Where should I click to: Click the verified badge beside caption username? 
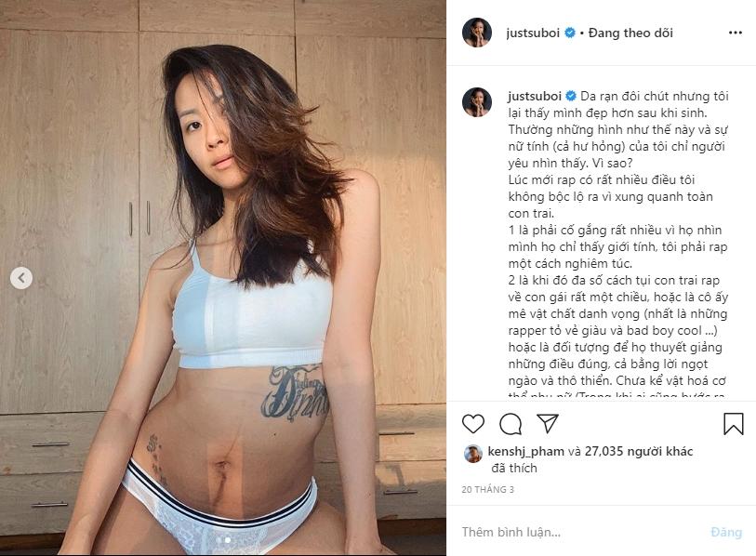pyautogui.click(x=570, y=96)
